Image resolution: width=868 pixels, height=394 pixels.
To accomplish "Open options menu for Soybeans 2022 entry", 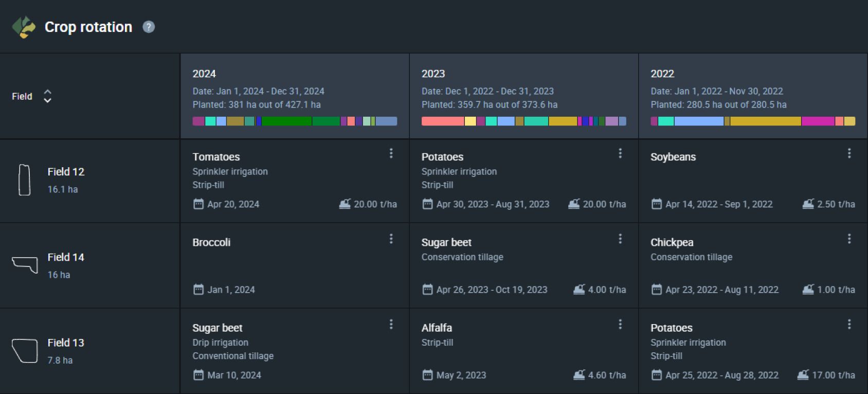I will [849, 153].
